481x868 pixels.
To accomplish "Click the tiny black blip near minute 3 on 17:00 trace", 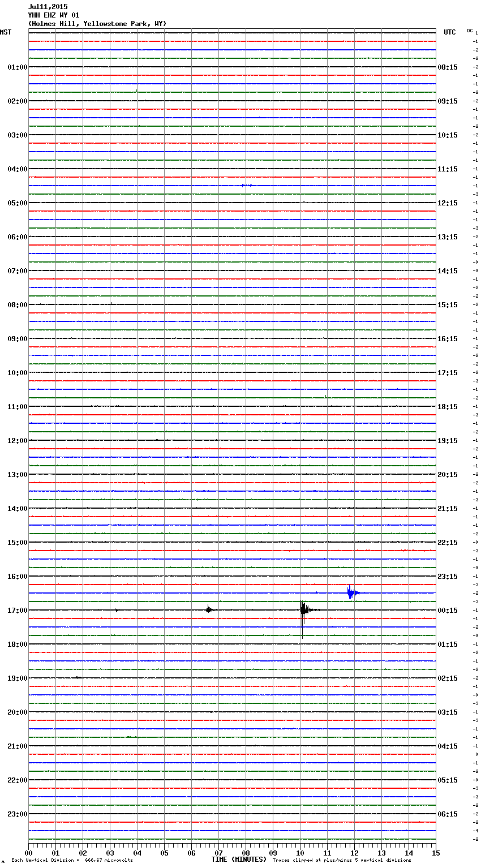I will [116, 610].
